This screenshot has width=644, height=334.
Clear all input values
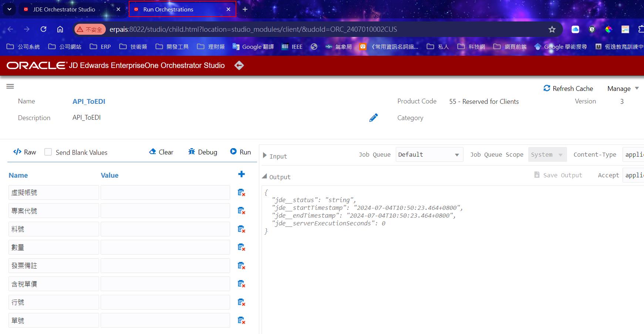coord(161,152)
